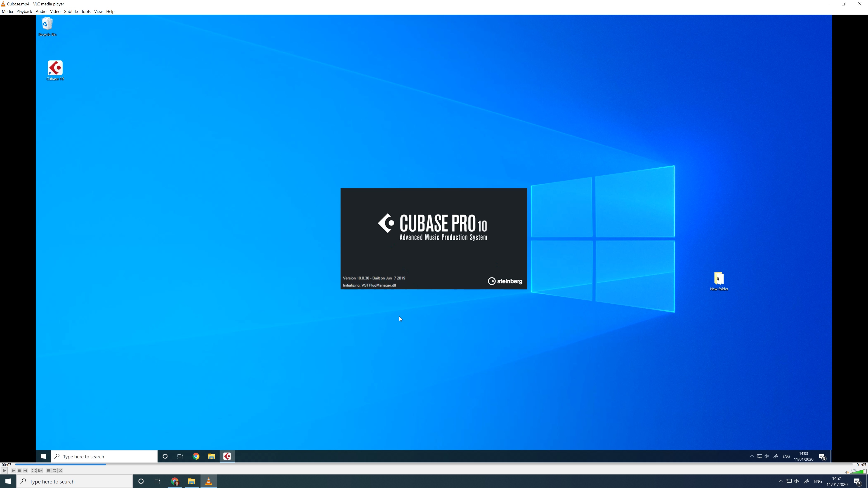Set VLC volume using the green volume slider
The width and height of the screenshot is (868, 488).
[858, 471]
